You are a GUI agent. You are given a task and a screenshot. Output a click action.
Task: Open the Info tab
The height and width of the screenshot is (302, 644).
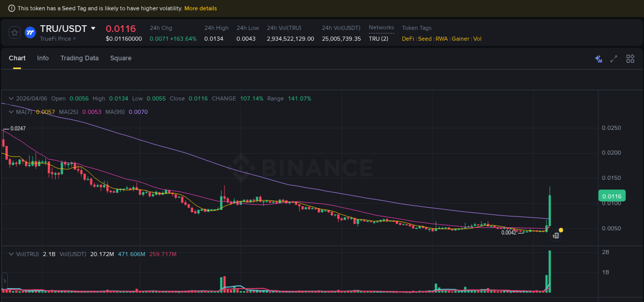tap(43, 58)
